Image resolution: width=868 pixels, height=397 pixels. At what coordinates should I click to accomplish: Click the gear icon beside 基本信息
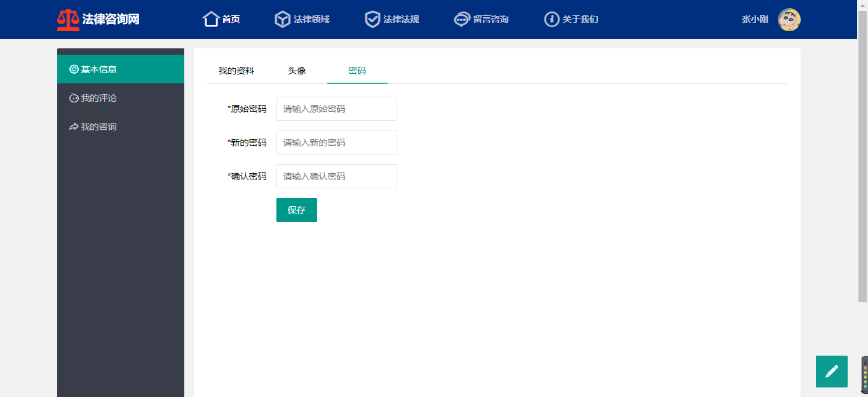(74, 69)
